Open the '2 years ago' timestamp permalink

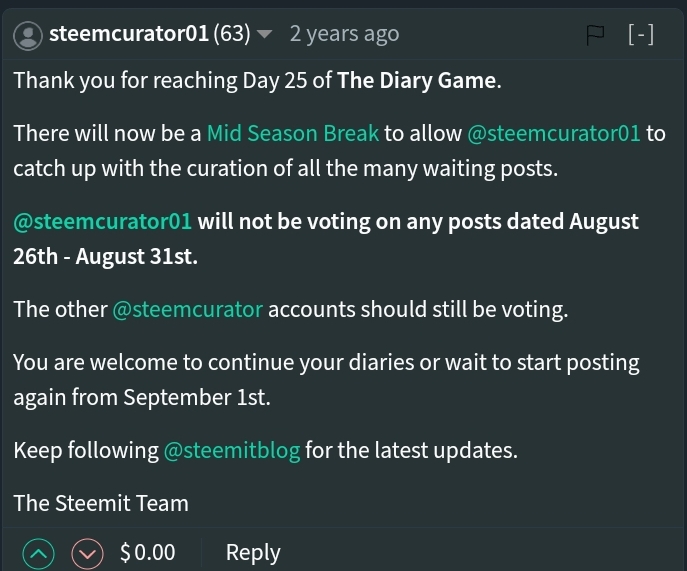point(344,35)
